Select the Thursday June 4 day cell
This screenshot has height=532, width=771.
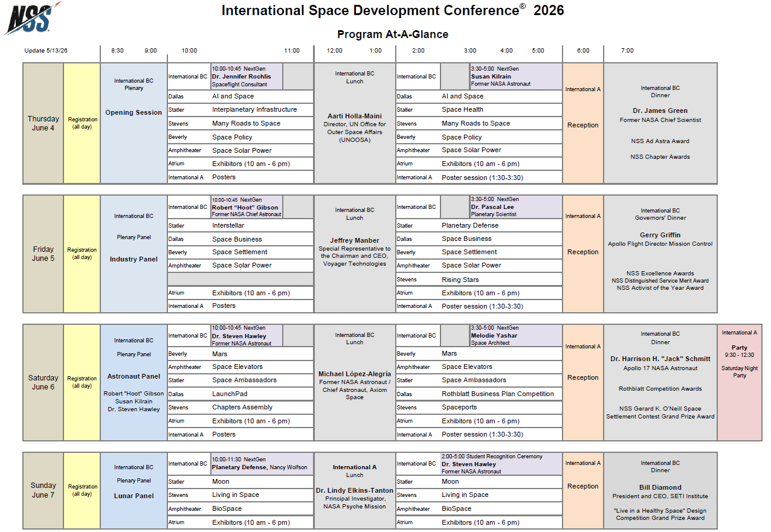[44, 123]
